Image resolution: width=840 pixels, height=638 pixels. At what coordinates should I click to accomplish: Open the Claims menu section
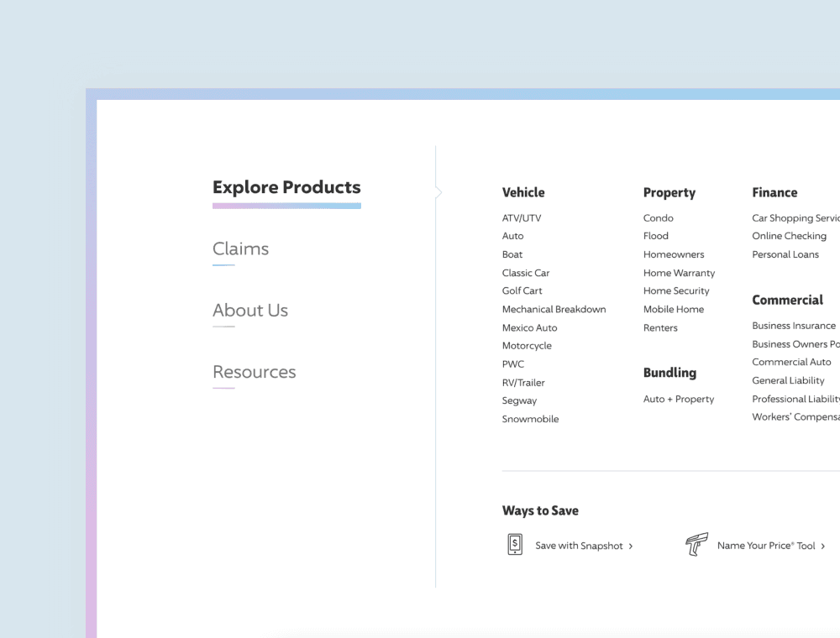coord(240,248)
